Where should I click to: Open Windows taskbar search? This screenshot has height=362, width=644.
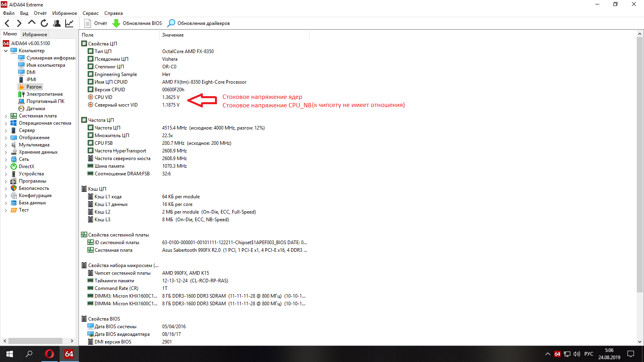(29, 354)
